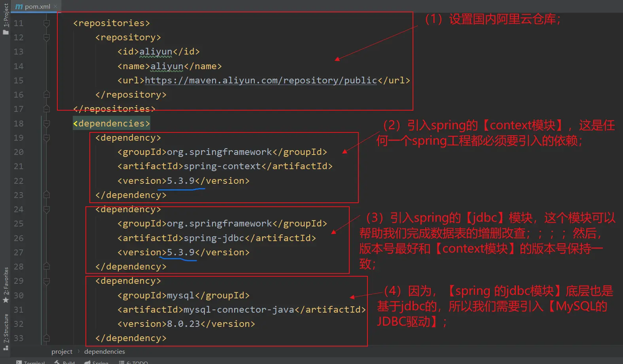
Task: Open the TODO tool window tab
Action: 134,362
